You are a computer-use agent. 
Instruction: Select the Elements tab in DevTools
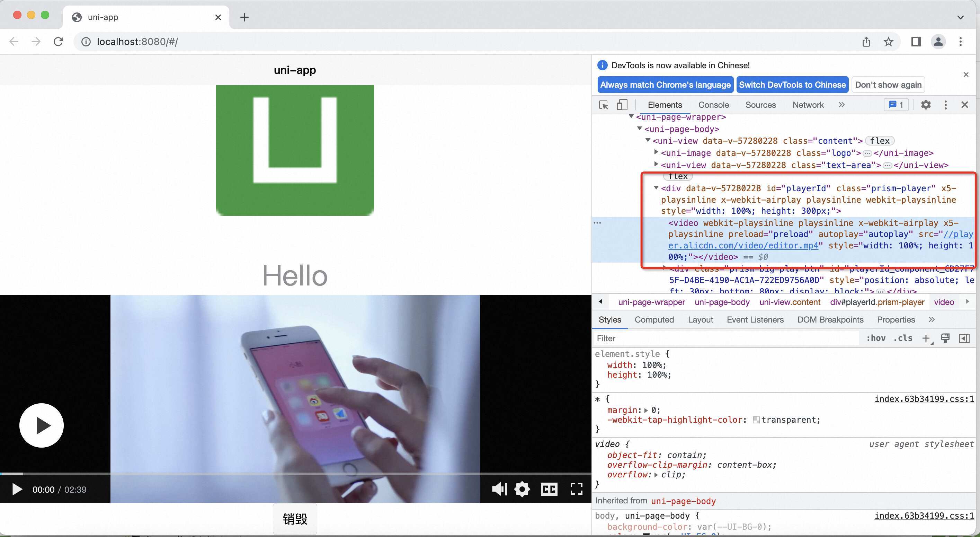[663, 105]
